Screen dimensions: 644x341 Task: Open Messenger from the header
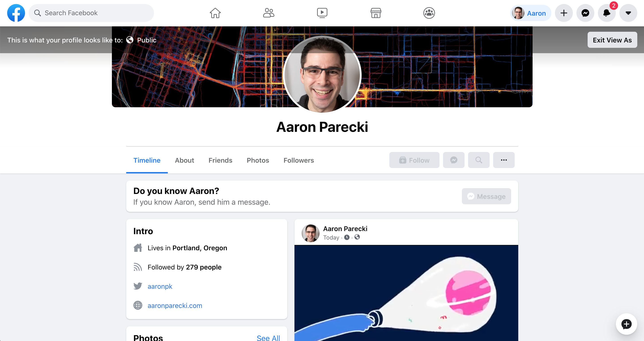585,13
